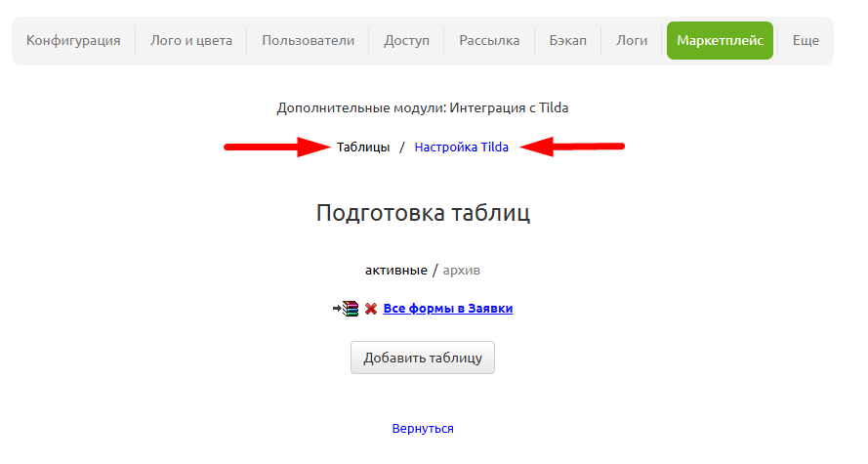Switch to the Логи tab

click(x=632, y=41)
